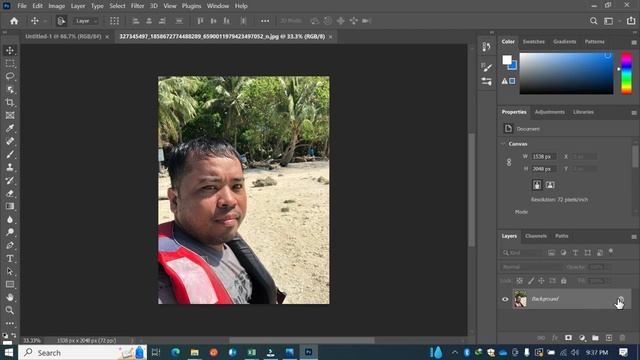Select the Lasso tool

click(10, 76)
